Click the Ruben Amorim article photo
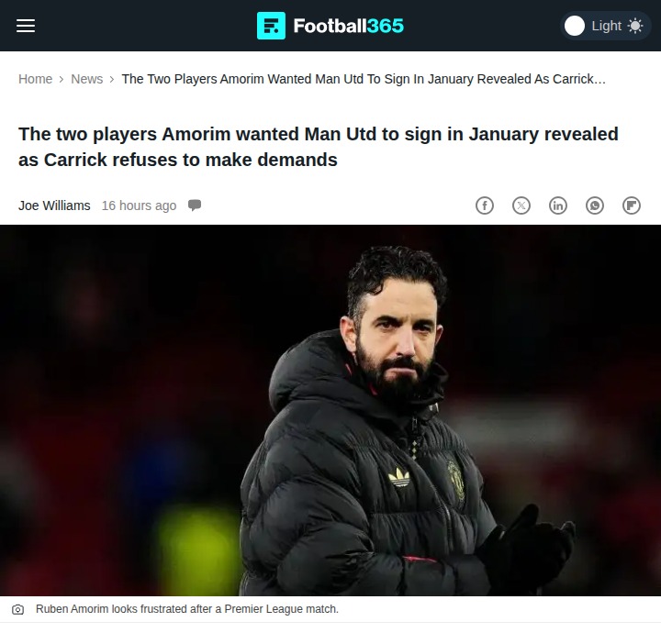Screen dimensions: 661x644 [x=330, y=410]
